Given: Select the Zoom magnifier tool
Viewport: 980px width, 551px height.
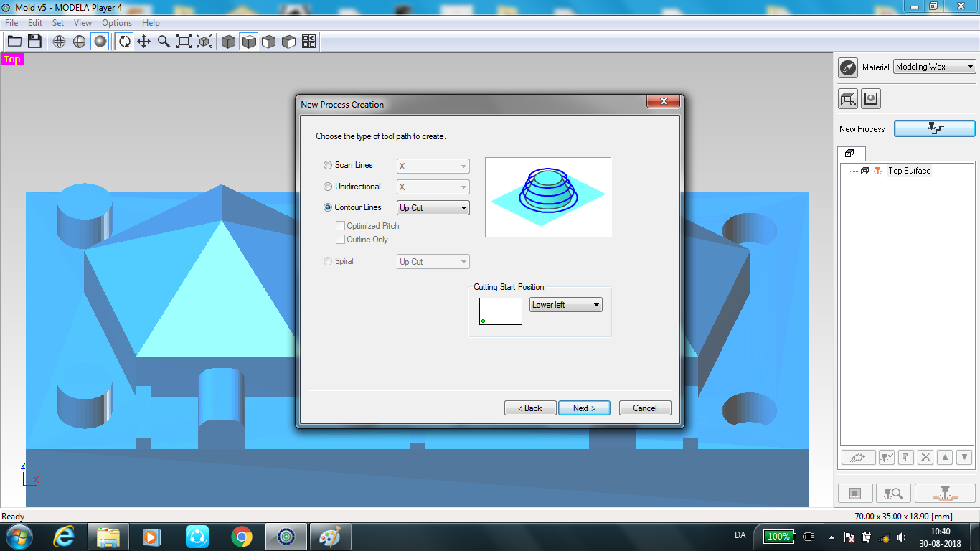Looking at the screenshot, I should pos(164,42).
